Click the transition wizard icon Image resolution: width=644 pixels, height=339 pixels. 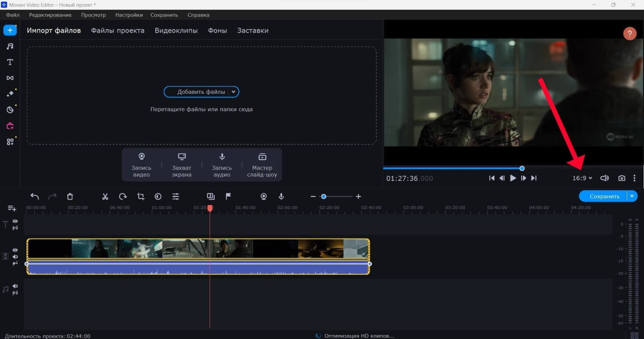pos(211,196)
